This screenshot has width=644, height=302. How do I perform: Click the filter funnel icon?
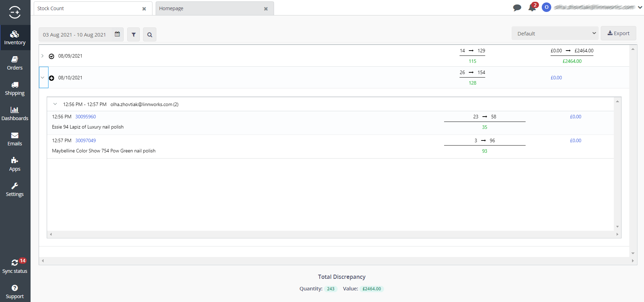tap(134, 34)
